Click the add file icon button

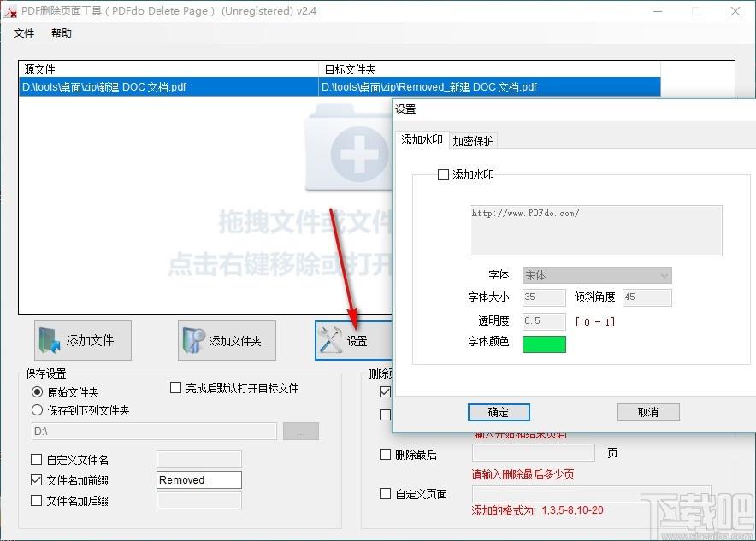(x=82, y=340)
